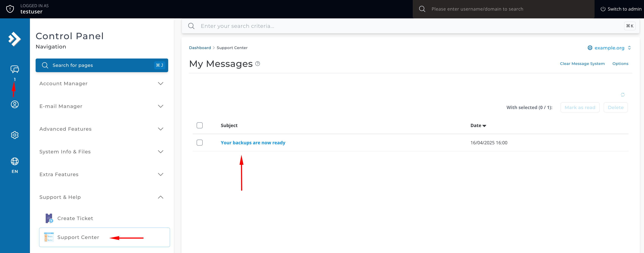Expand the Account Manager section
The image size is (644, 253).
coord(102,84)
